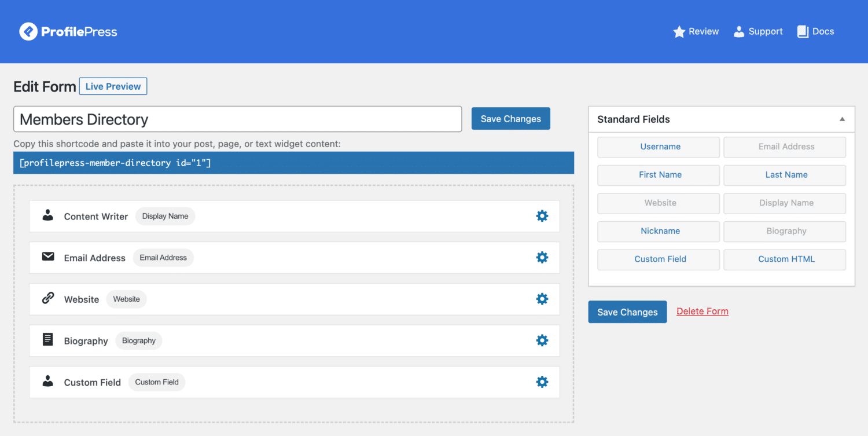
Task: Collapse the Standard Fields panel arrow
Action: pos(842,119)
